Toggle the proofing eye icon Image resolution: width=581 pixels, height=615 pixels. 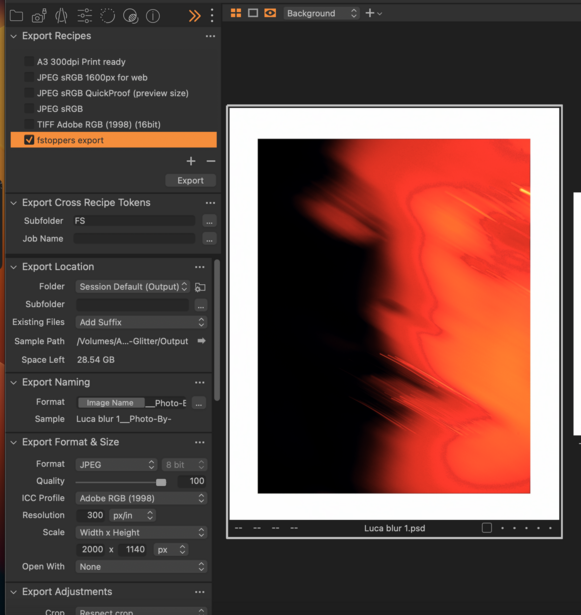(270, 13)
